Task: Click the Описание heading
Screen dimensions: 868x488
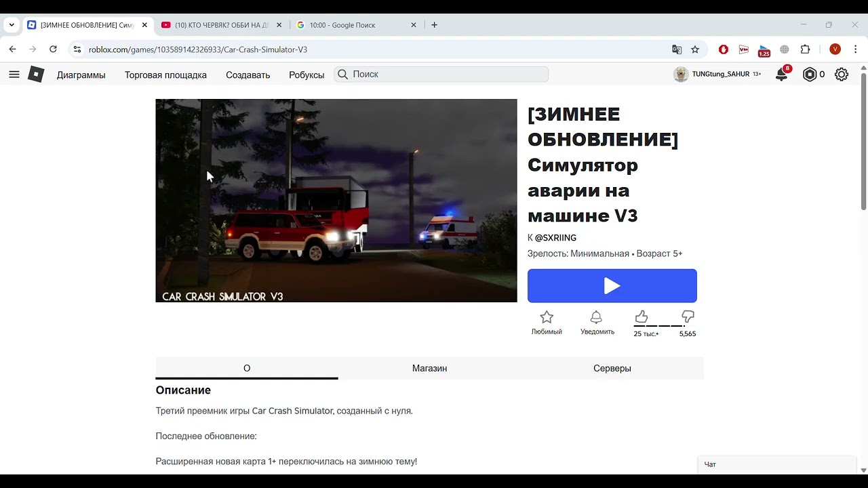Action: [183, 390]
